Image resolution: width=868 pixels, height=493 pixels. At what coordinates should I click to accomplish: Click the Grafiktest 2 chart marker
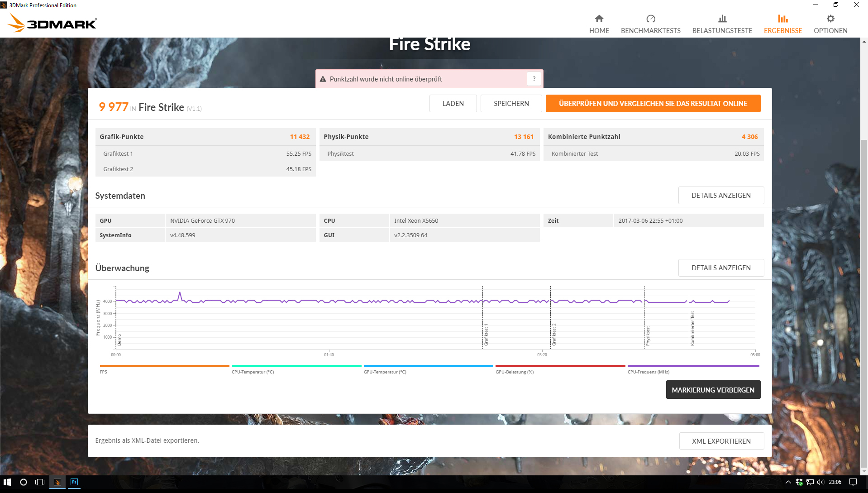(x=554, y=335)
